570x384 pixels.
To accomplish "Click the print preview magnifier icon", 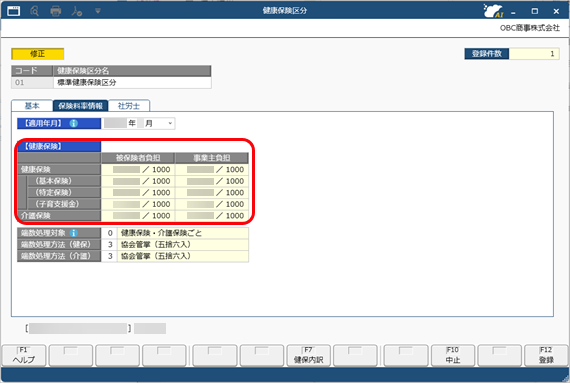I will pyautogui.click(x=35, y=11).
